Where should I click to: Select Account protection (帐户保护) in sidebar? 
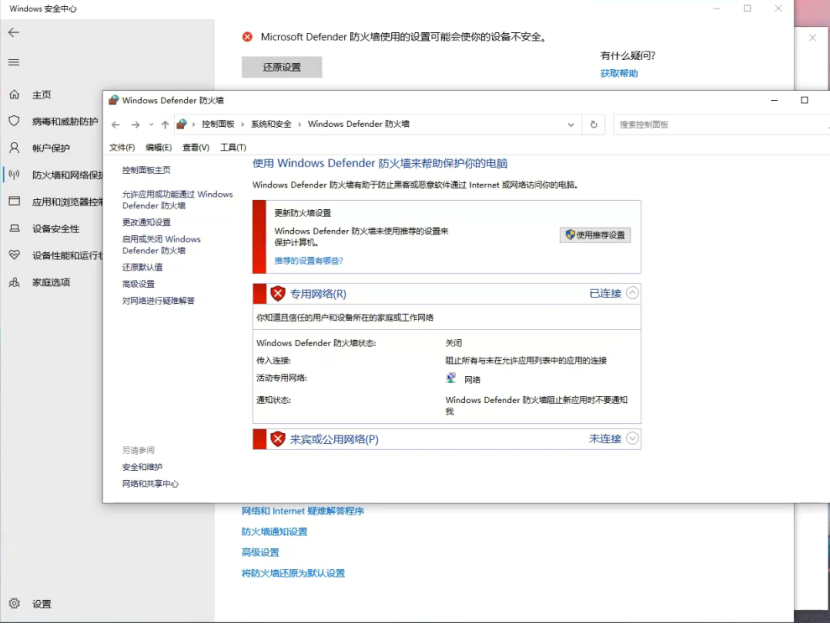(x=50, y=148)
